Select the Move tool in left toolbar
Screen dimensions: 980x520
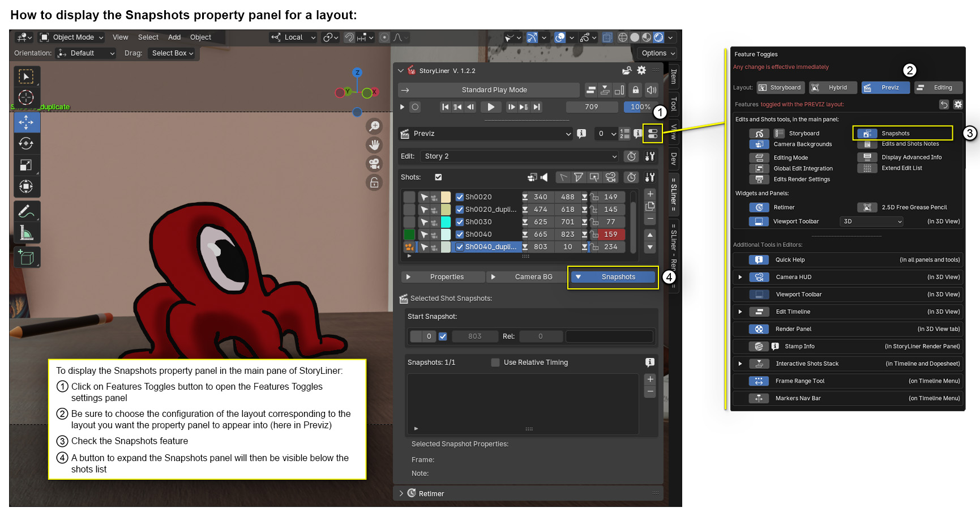coord(26,122)
